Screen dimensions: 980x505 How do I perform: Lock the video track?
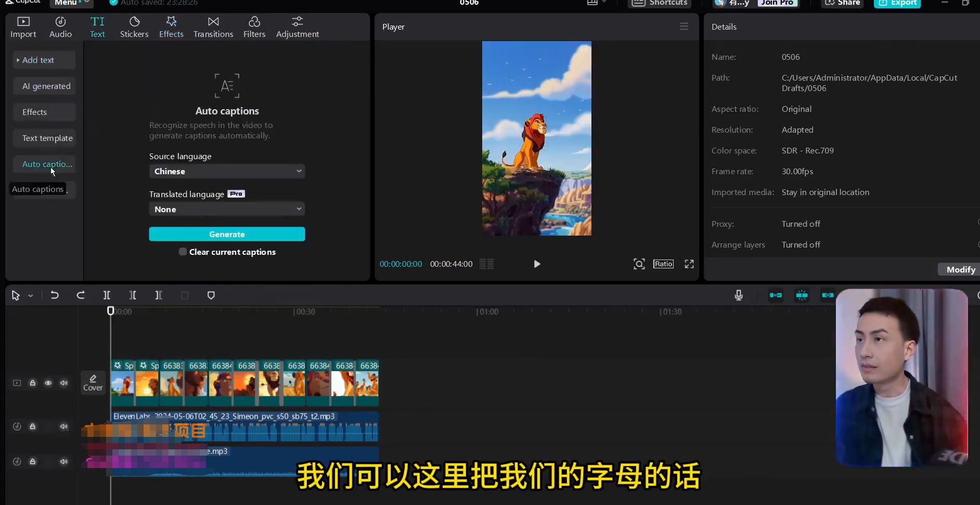[32, 383]
